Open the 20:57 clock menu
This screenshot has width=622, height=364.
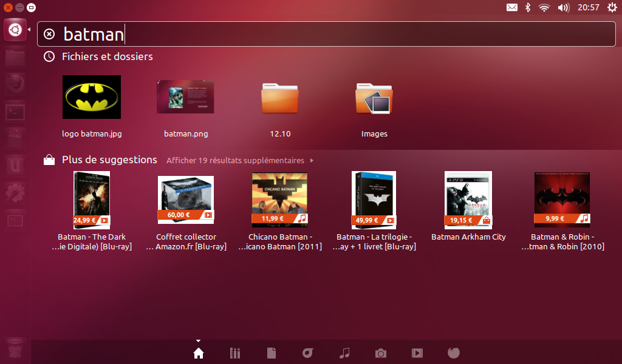[x=588, y=7]
